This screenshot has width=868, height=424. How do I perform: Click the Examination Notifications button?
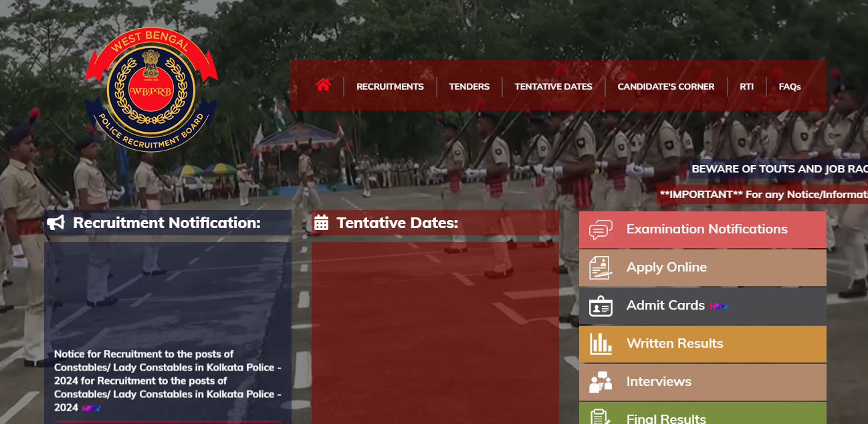706,229
